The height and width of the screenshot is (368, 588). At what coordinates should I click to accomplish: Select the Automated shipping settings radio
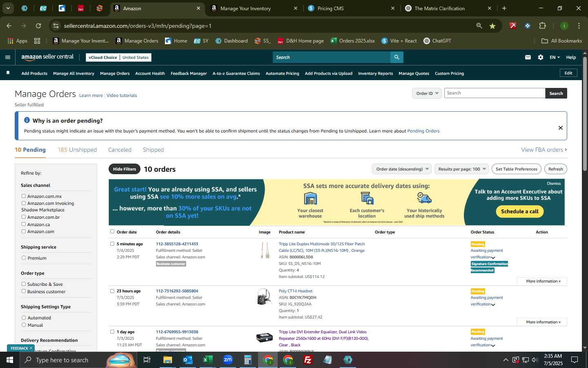click(24, 317)
